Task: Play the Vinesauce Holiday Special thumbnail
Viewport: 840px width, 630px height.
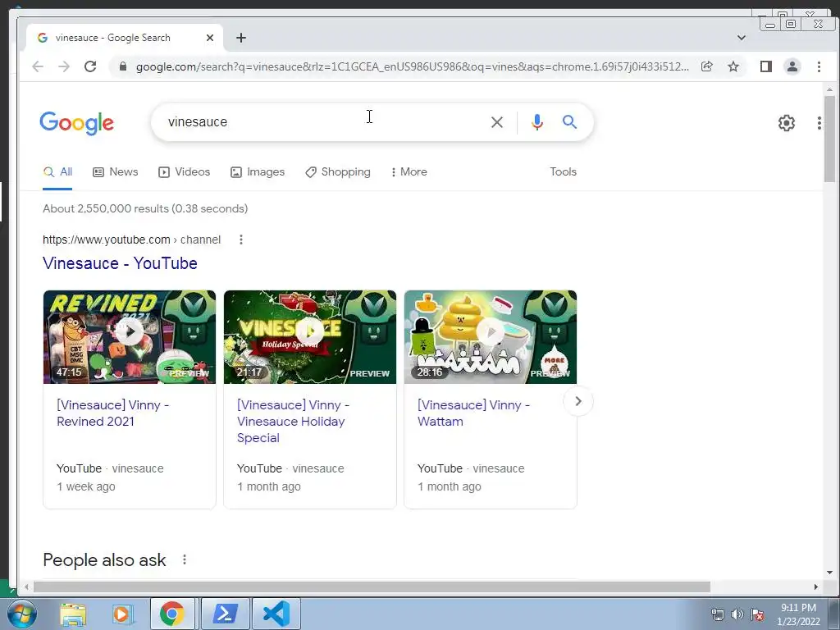Action: tap(310, 337)
